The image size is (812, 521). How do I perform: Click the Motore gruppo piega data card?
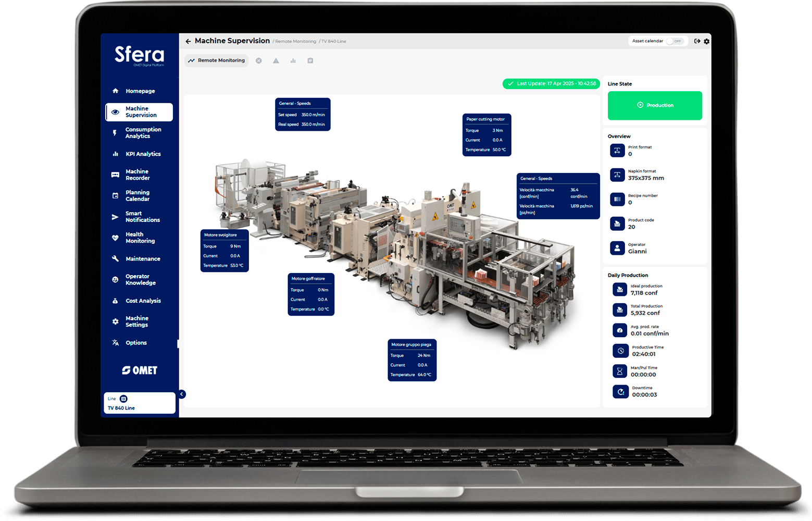(412, 360)
